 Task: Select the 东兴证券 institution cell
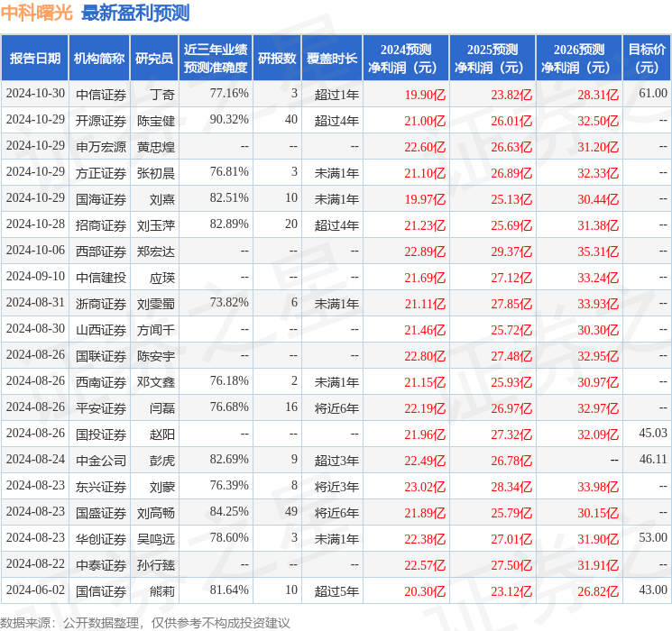pyautogui.click(x=101, y=487)
